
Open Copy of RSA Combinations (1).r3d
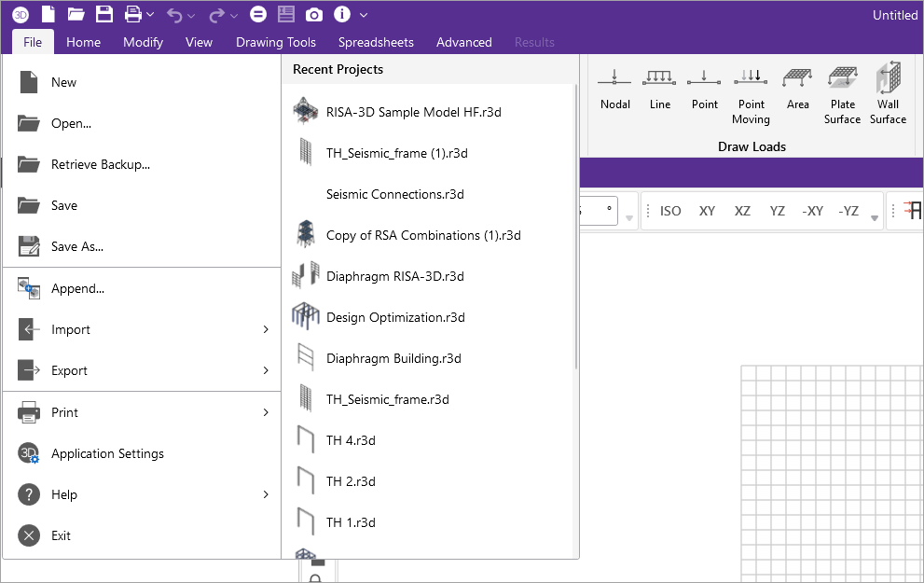click(x=427, y=235)
